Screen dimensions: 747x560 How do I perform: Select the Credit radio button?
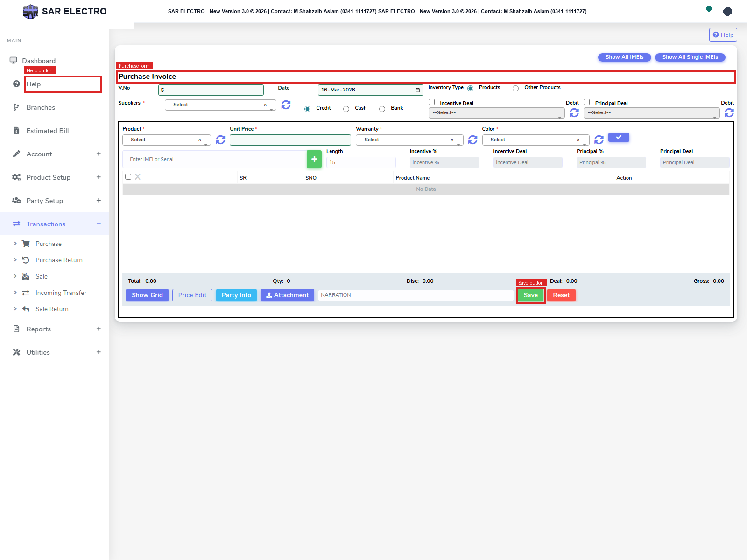(x=307, y=109)
